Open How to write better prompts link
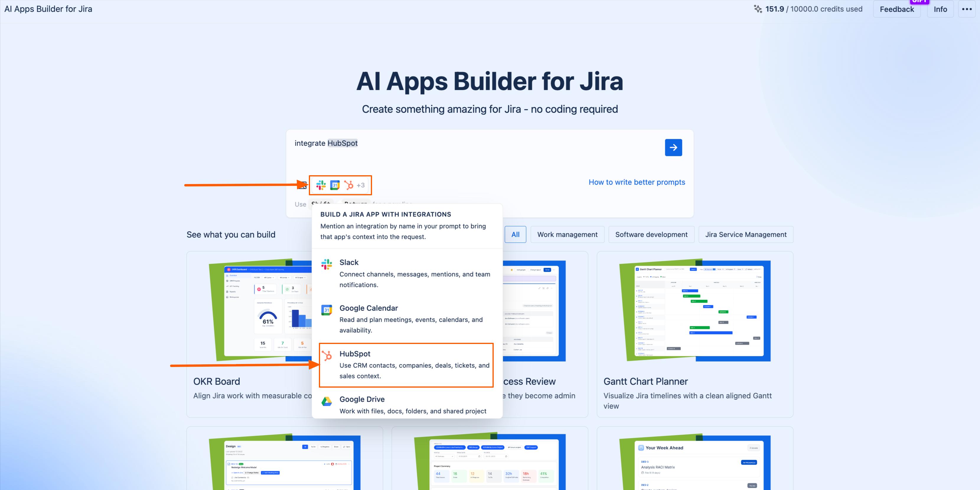This screenshot has width=980, height=490. click(637, 182)
